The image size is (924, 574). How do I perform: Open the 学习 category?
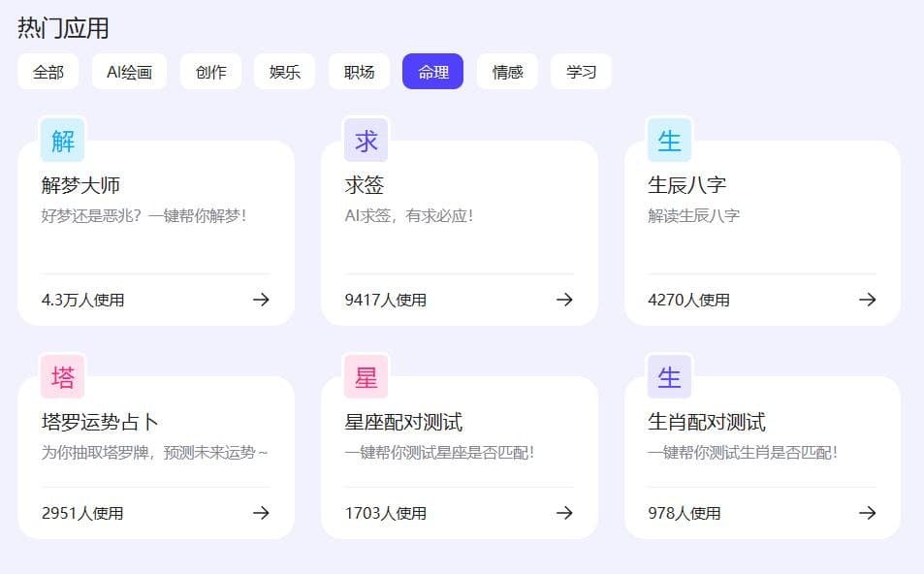[x=581, y=71]
